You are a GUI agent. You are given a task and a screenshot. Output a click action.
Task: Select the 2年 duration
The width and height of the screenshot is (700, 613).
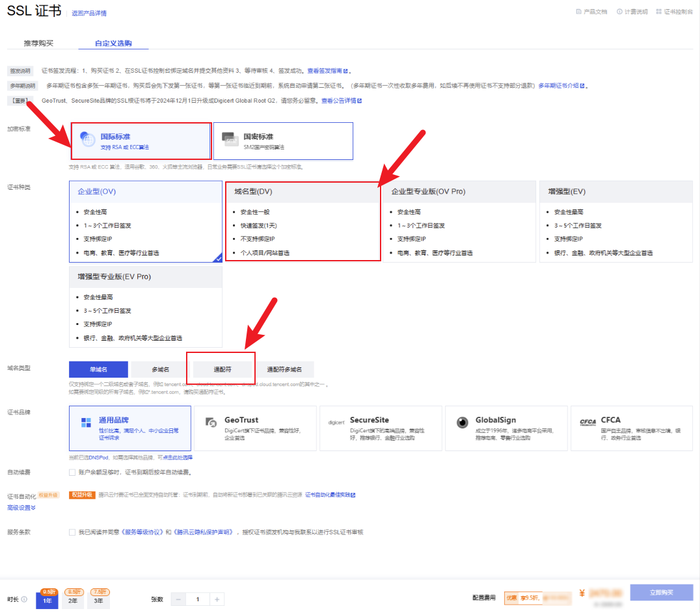[x=73, y=601]
